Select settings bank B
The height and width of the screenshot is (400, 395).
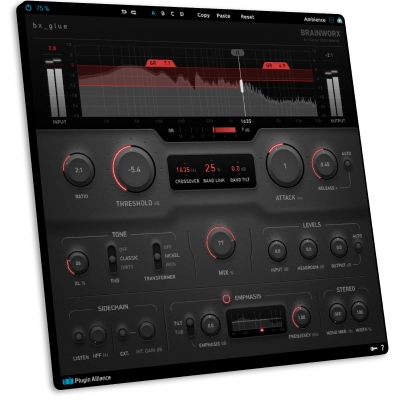click(163, 14)
